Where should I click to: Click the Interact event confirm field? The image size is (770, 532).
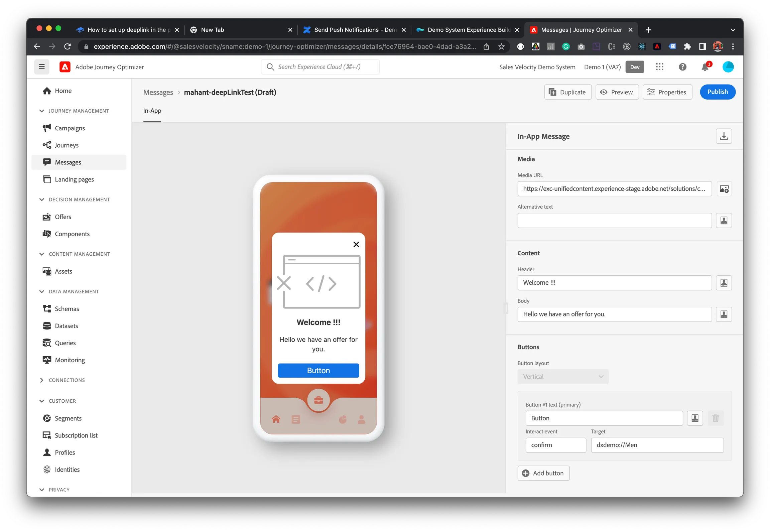(555, 445)
